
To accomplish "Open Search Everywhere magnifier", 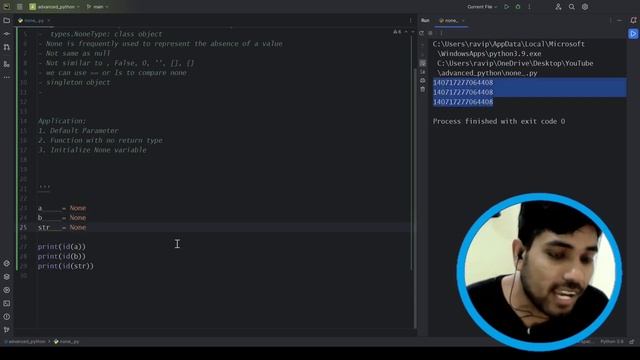I will pos(572,7).
